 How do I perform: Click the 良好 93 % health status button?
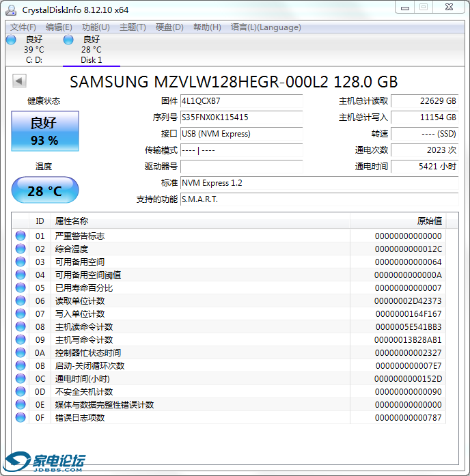pos(45,131)
